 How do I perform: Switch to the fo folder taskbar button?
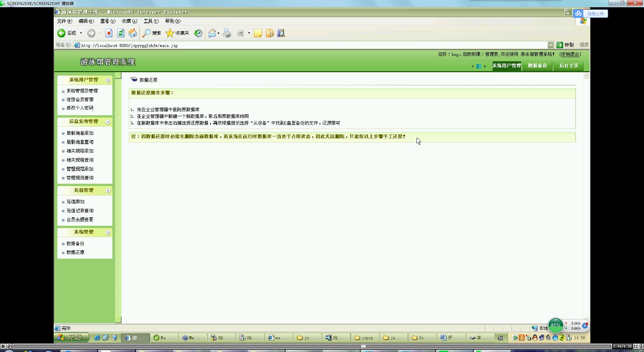pos(422,338)
